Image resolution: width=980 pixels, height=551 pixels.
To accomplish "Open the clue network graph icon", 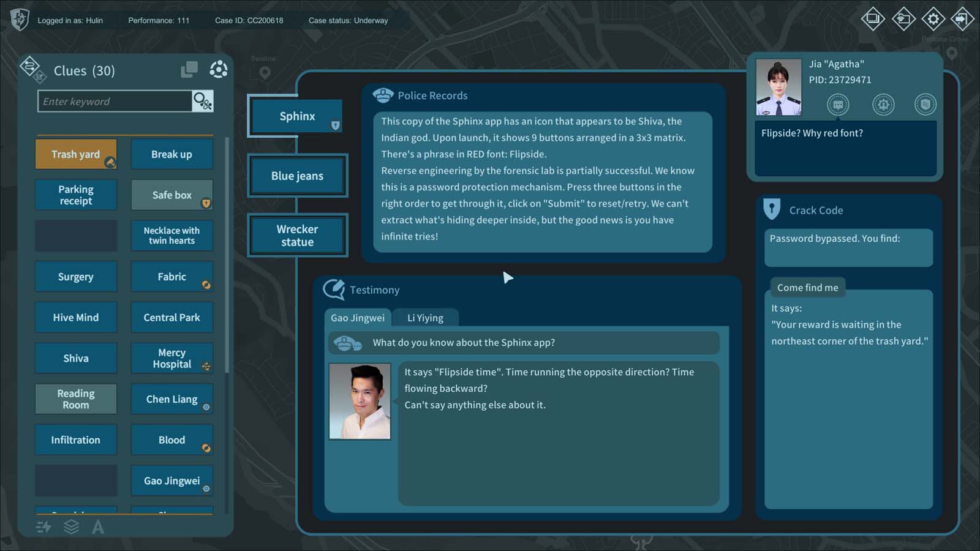I will [x=218, y=70].
